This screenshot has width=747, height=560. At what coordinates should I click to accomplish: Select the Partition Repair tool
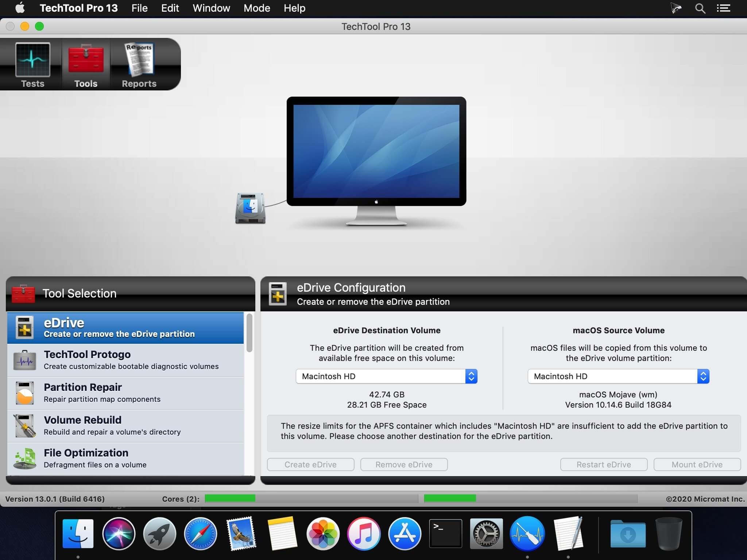click(125, 393)
